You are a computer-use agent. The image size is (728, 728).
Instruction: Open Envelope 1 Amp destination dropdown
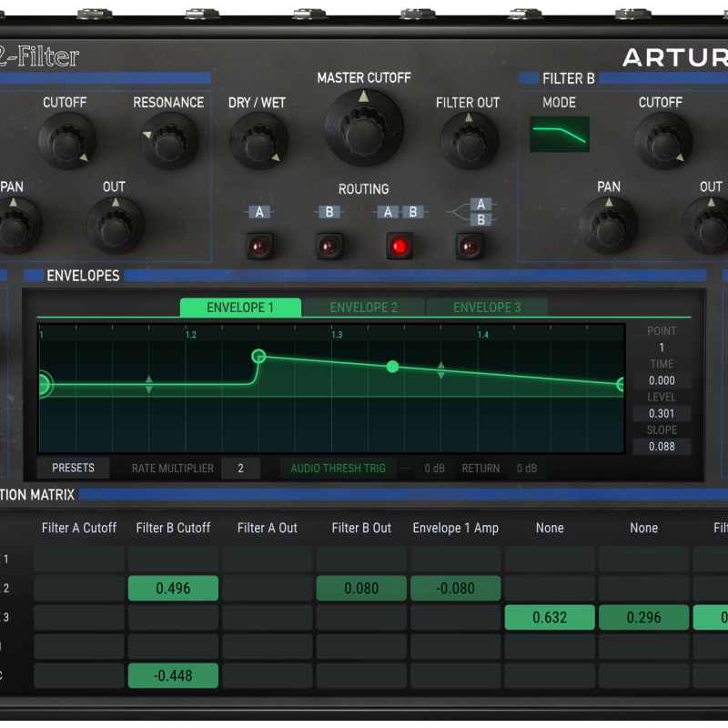click(x=456, y=528)
